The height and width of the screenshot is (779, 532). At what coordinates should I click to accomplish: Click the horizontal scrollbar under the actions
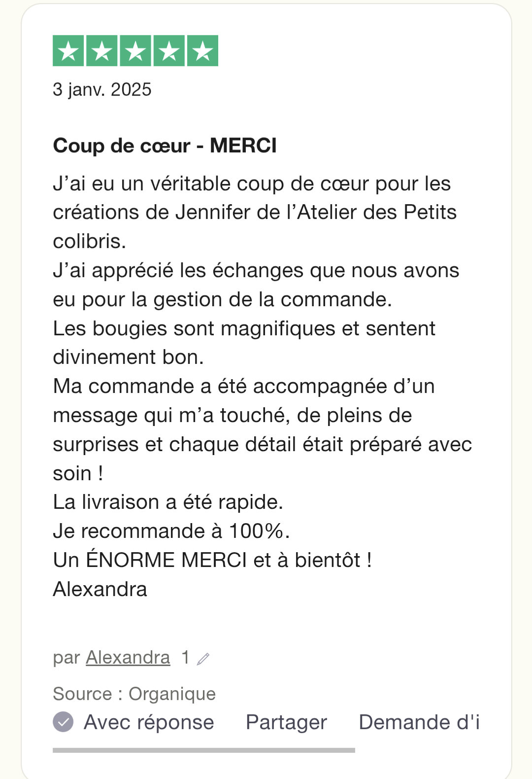coord(204,750)
